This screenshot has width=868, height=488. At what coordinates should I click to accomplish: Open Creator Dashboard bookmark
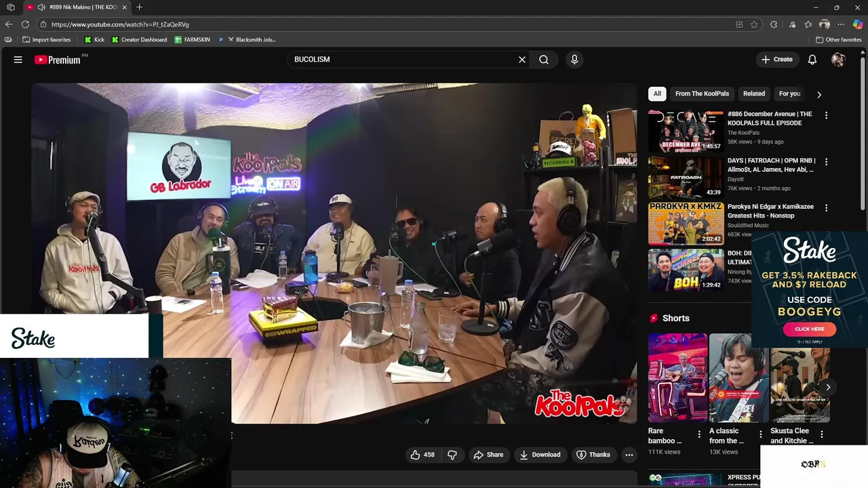click(139, 40)
